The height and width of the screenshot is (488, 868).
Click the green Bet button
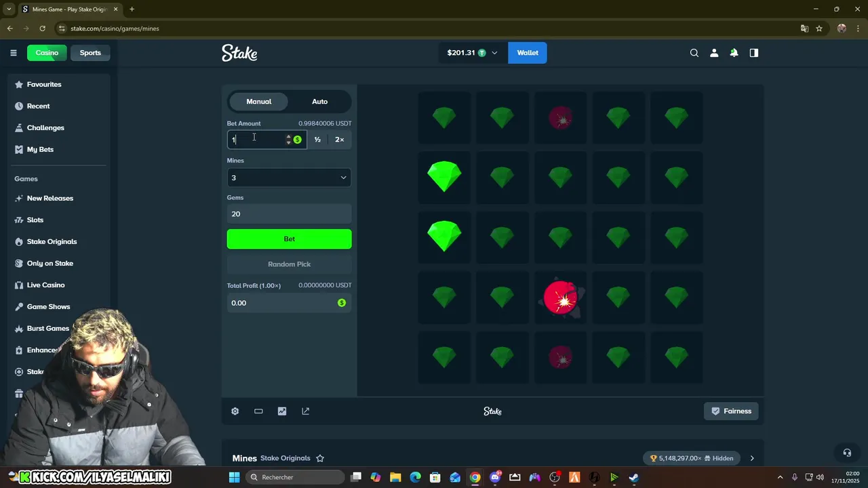point(289,239)
